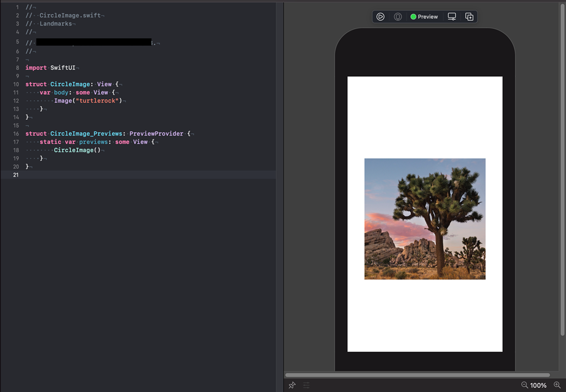This screenshot has width=566, height=392.
Task: Click the "body" variable name
Action: coord(61,93)
